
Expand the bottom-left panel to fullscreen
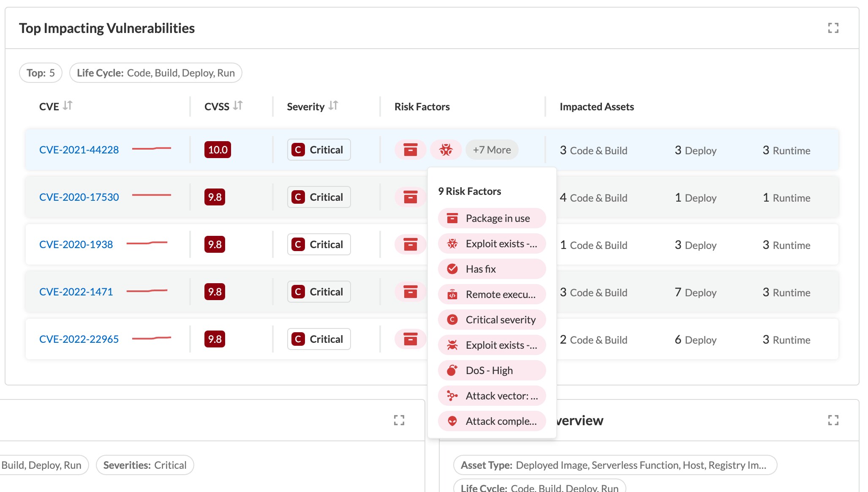click(x=399, y=420)
